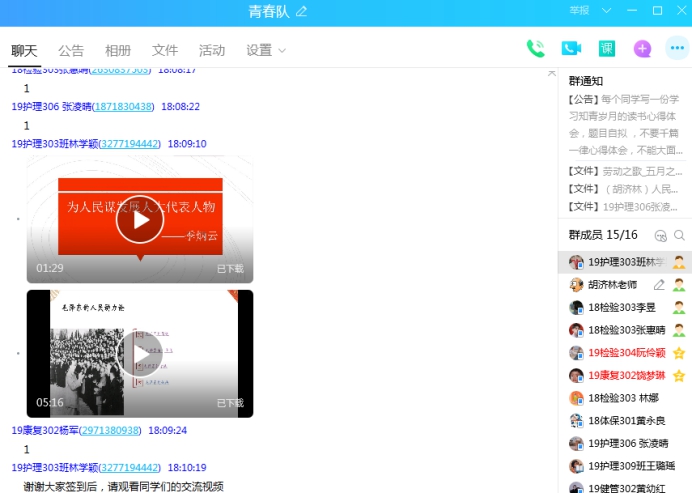Expand the 设置 dropdown menu
The image size is (692, 493).
point(266,50)
